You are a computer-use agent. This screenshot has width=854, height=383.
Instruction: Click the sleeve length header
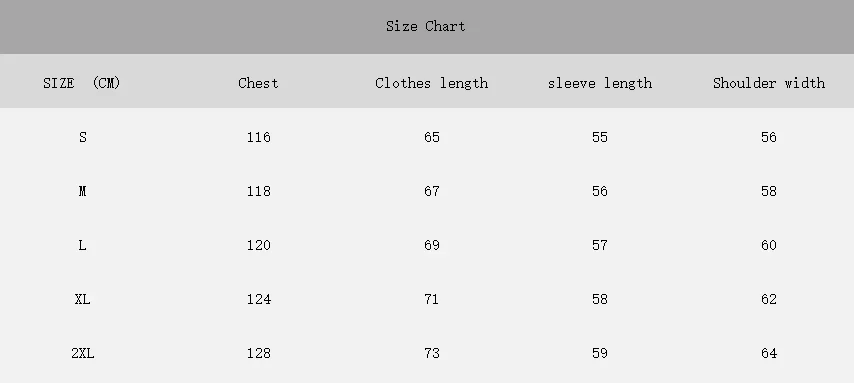point(600,83)
